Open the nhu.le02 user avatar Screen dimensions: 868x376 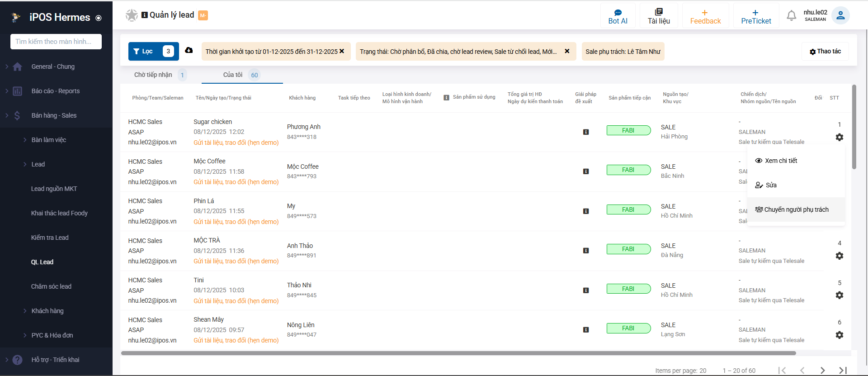click(840, 15)
